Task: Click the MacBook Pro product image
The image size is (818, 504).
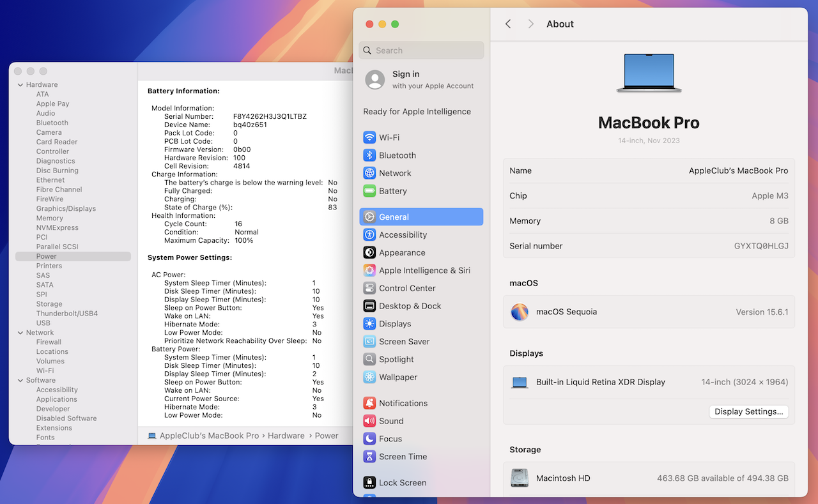Action: click(x=649, y=73)
